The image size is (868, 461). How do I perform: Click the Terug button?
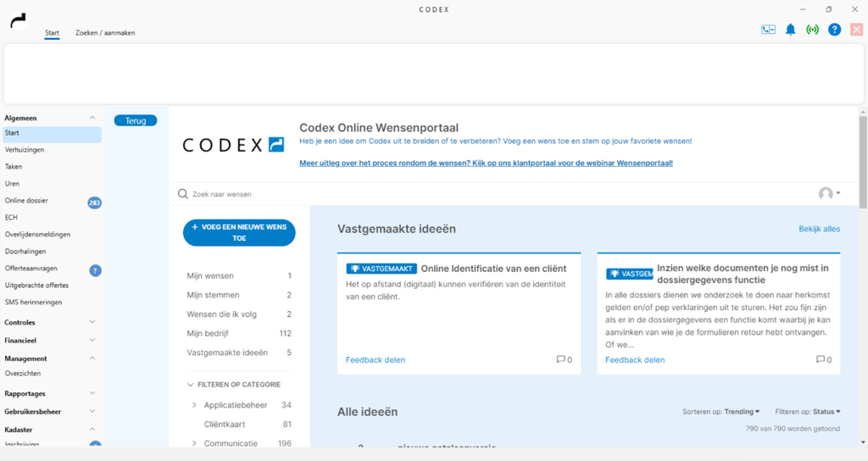[x=136, y=120]
